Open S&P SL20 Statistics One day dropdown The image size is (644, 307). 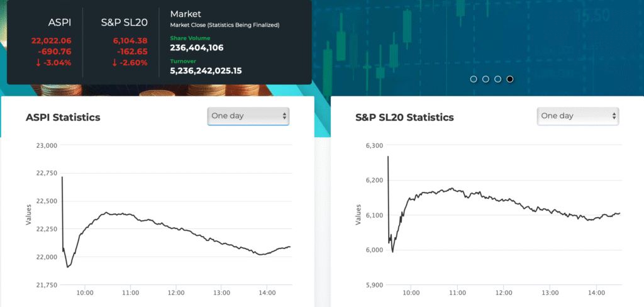(x=577, y=116)
